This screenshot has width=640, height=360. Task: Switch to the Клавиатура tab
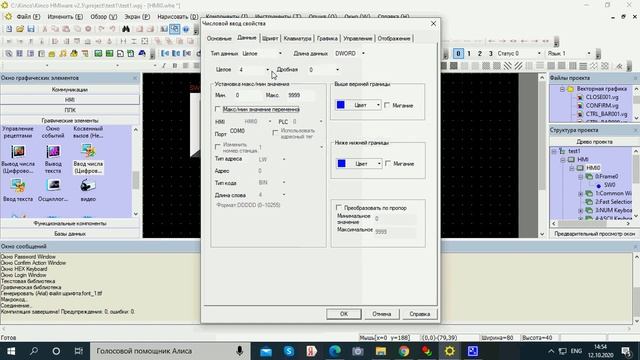[297, 38]
